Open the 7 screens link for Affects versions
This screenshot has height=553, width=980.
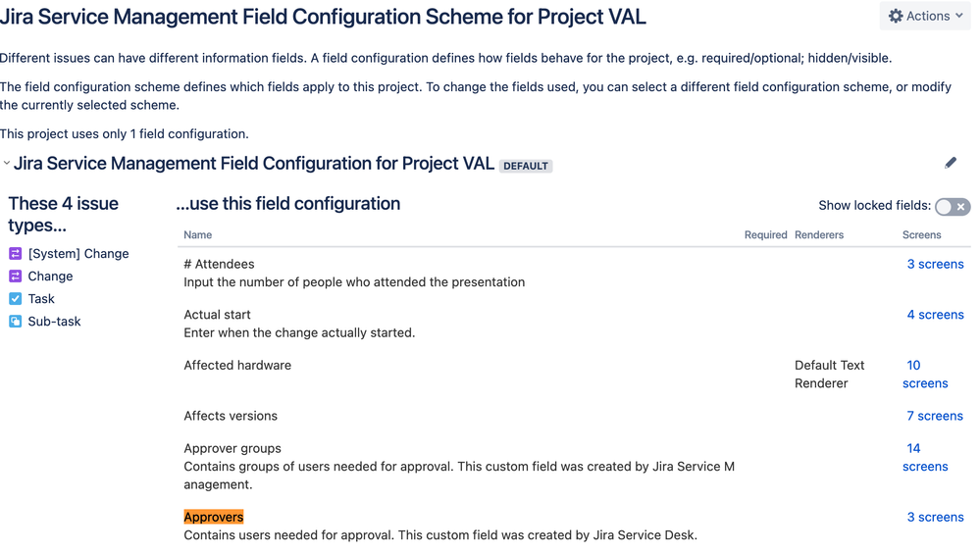point(935,416)
